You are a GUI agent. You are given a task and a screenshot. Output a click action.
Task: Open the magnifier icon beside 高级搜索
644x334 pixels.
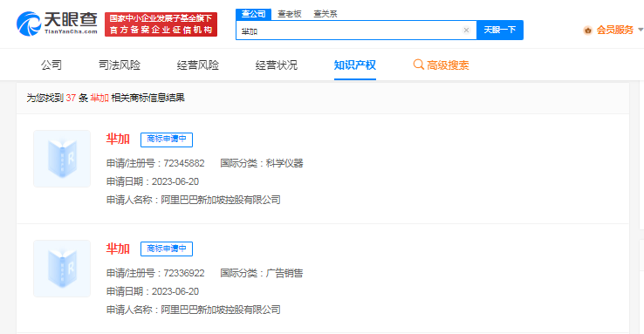click(x=419, y=65)
